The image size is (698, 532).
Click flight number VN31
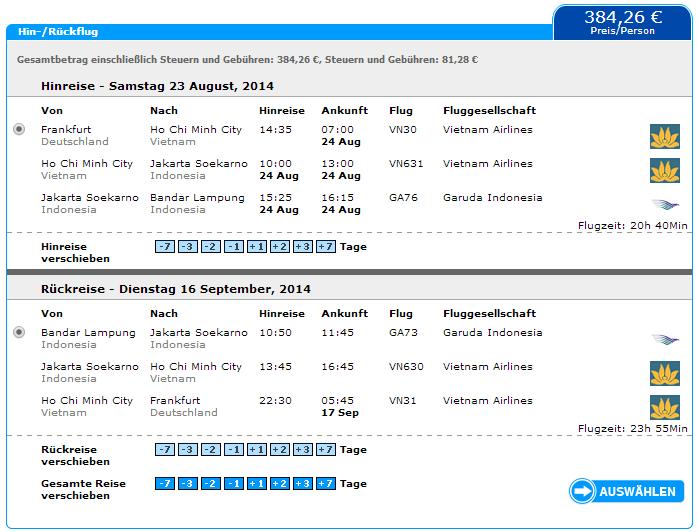click(x=403, y=400)
